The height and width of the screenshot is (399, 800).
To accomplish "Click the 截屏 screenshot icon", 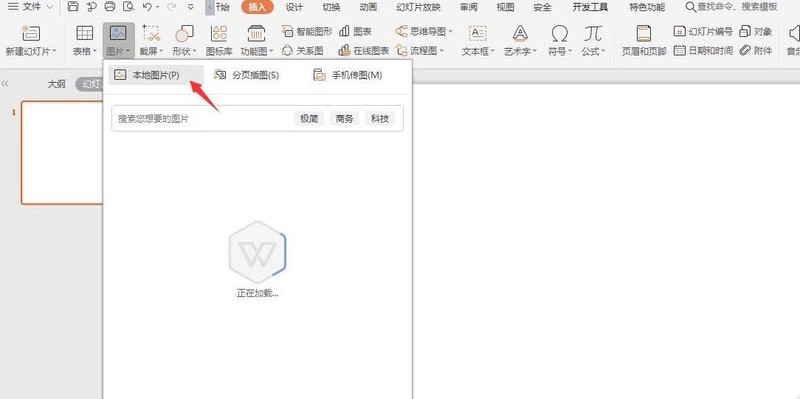I will tap(151, 34).
